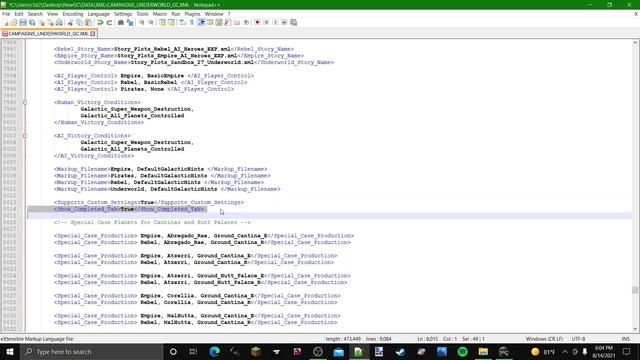
Task: Open the Function List panel icon
Action: [x=228, y=22]
